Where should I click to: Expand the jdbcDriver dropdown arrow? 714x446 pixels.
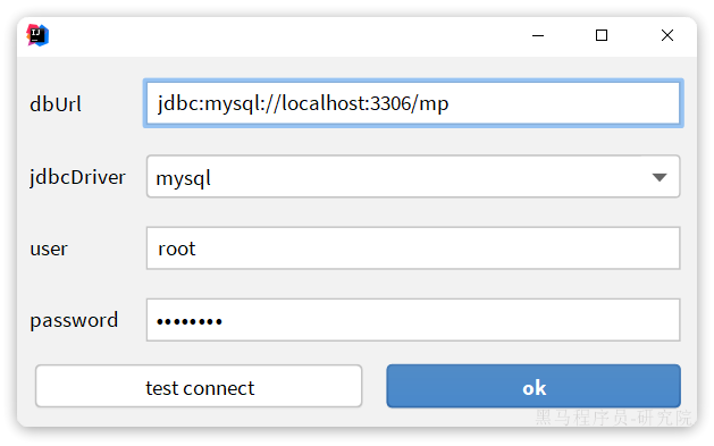point(659,177)
